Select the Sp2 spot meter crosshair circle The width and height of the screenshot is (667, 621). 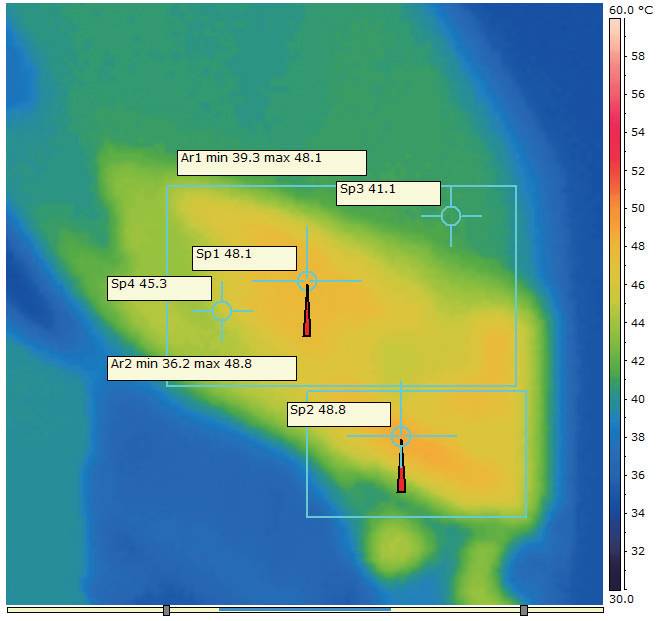[x=401, y=436]
